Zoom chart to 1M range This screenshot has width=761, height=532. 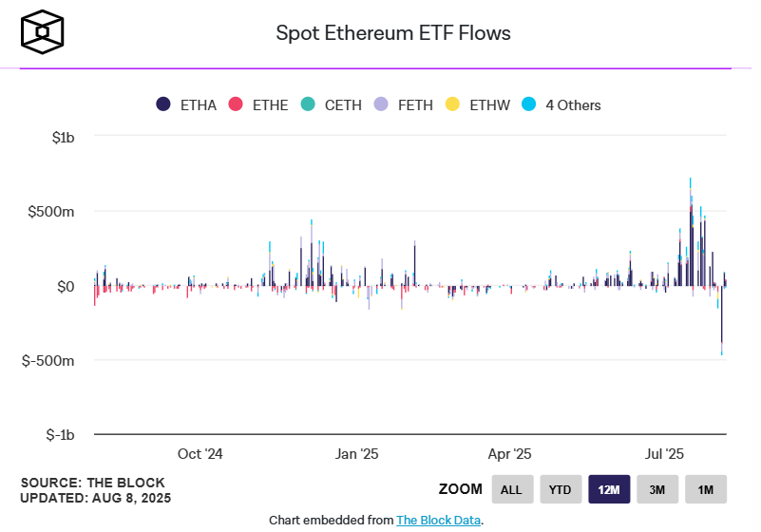click(x=706, y=489)
